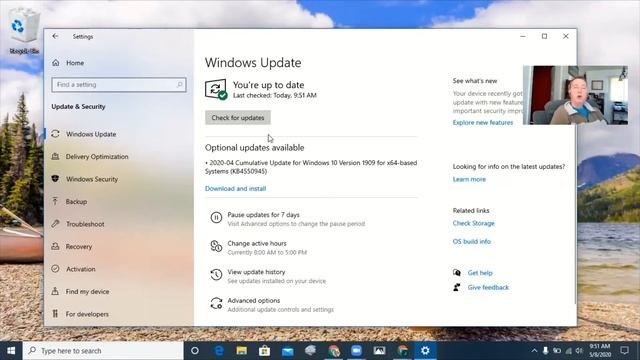Screen dimensions: 640x360
Task: Open Photos app on taskbar
Action: [379, 351]
